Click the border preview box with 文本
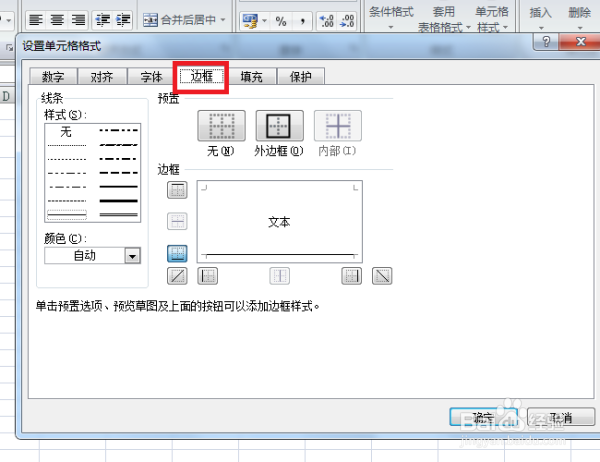 click(x=279, y=222)
